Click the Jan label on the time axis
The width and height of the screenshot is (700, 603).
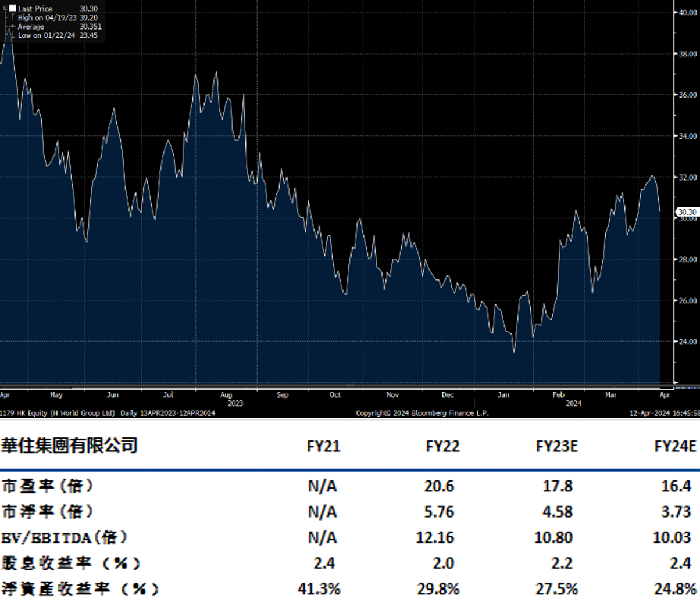(503, 394)
